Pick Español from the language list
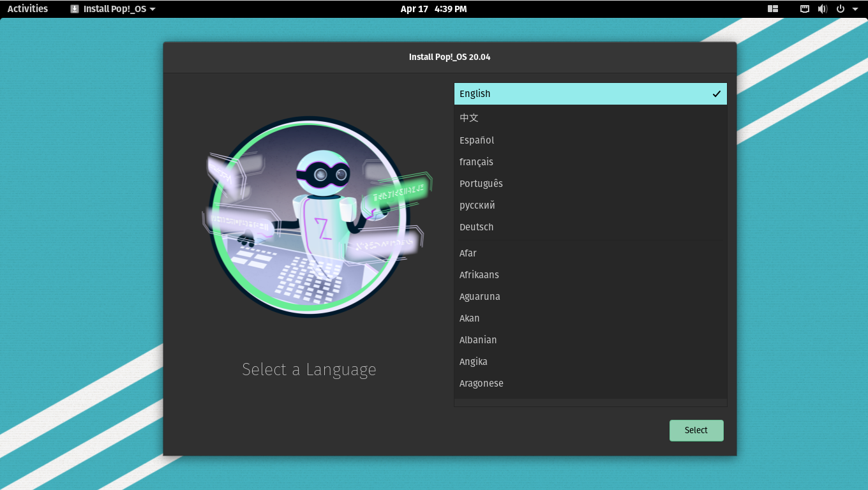This screenshot has height=490, width=868. click(x=590, y=140)
